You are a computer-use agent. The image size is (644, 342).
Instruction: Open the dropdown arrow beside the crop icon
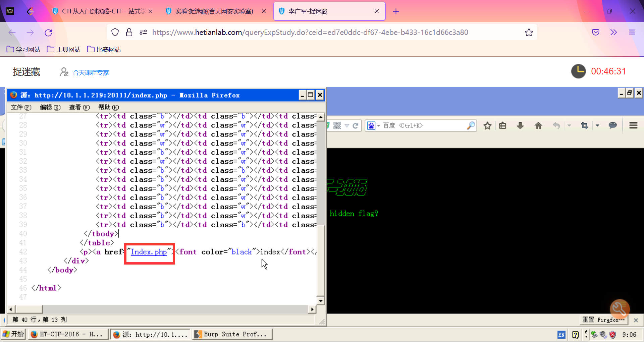[597, 126]
